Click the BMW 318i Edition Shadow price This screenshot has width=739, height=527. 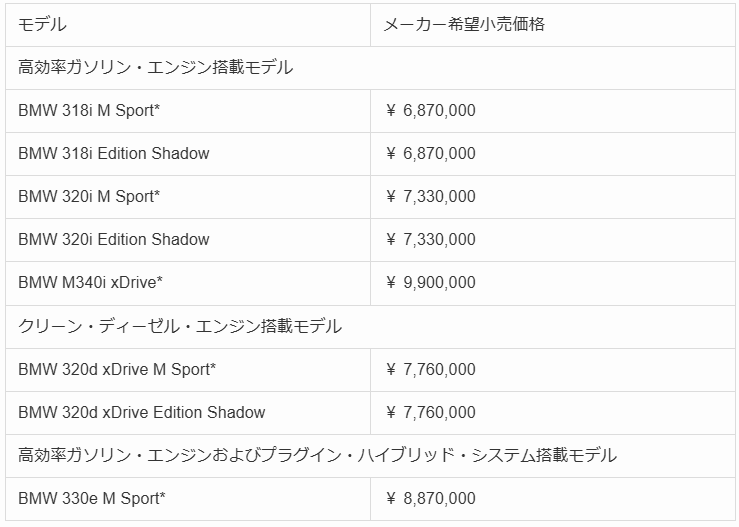[431, 153]
